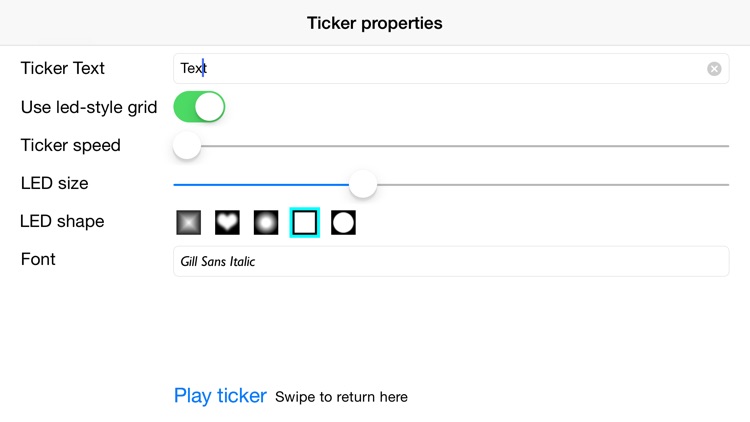Tap the Play ticker link

point(220,396)
